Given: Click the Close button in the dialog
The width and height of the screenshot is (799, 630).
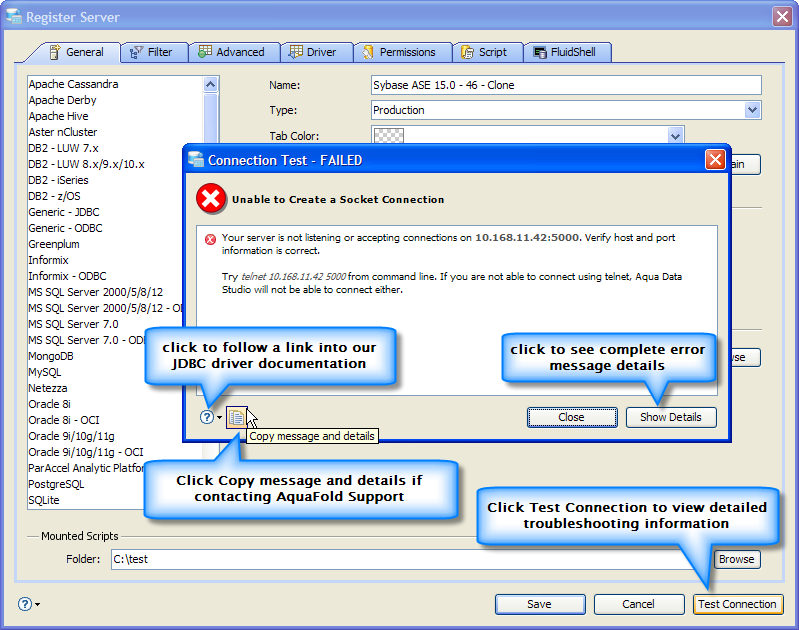Looking at the screenshot, I should 572,417.
